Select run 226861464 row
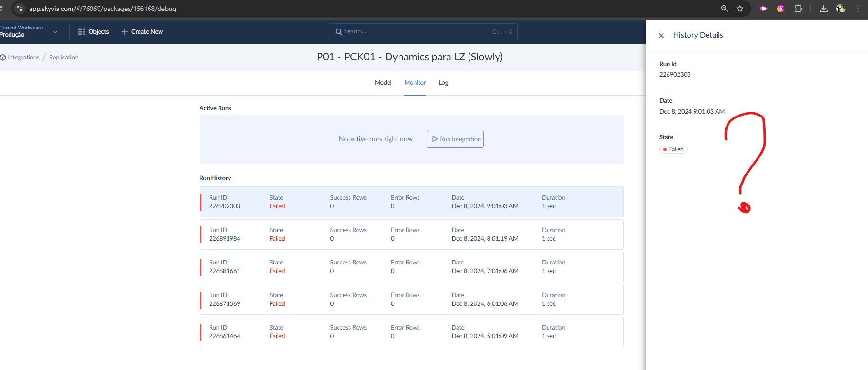868x370 pixels. [411, 332]
